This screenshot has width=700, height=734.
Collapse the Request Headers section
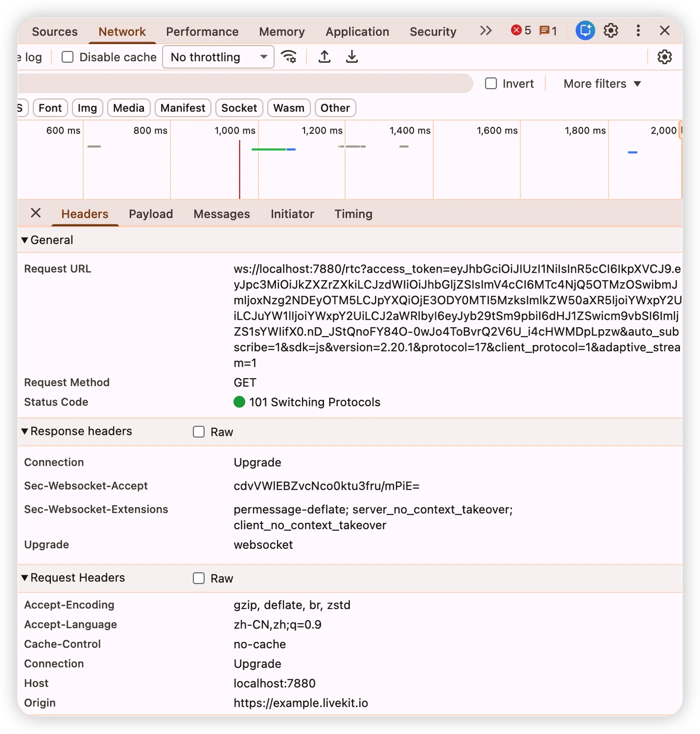click(x=24, y=578)
